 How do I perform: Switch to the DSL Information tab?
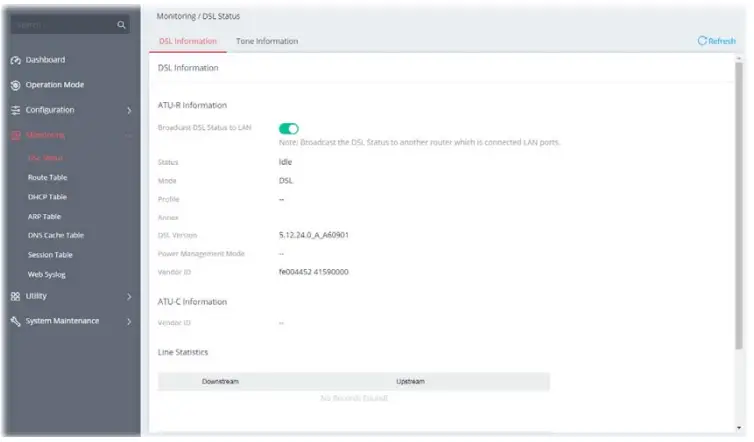[x=188, y=41]
